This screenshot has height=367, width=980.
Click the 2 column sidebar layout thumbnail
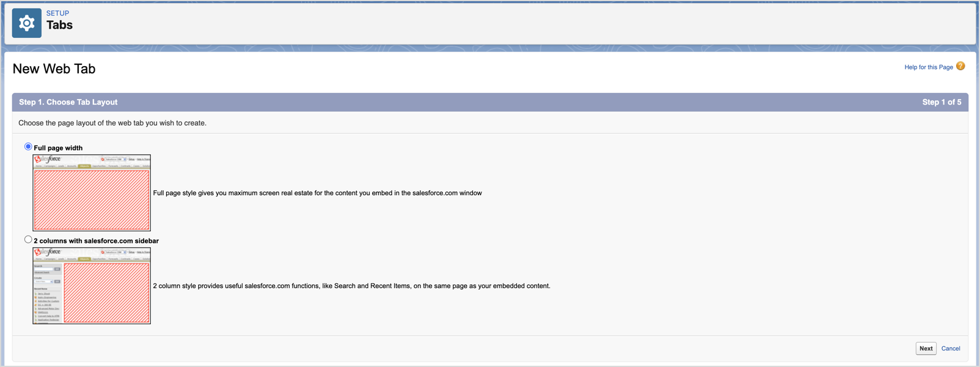point(92,286)
